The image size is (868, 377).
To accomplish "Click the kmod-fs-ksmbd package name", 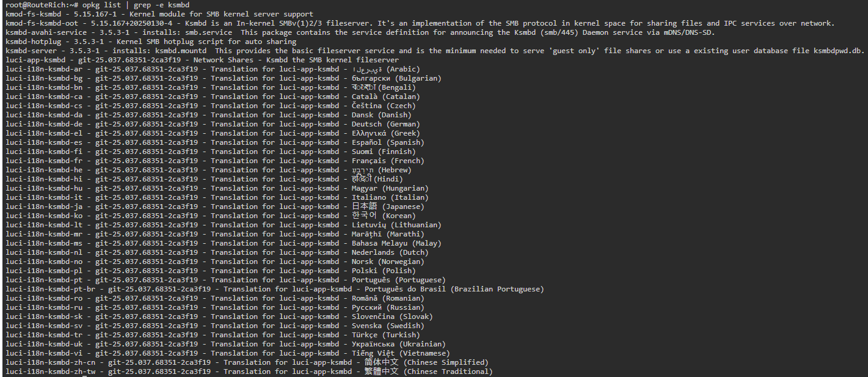I will click(33, 14).
